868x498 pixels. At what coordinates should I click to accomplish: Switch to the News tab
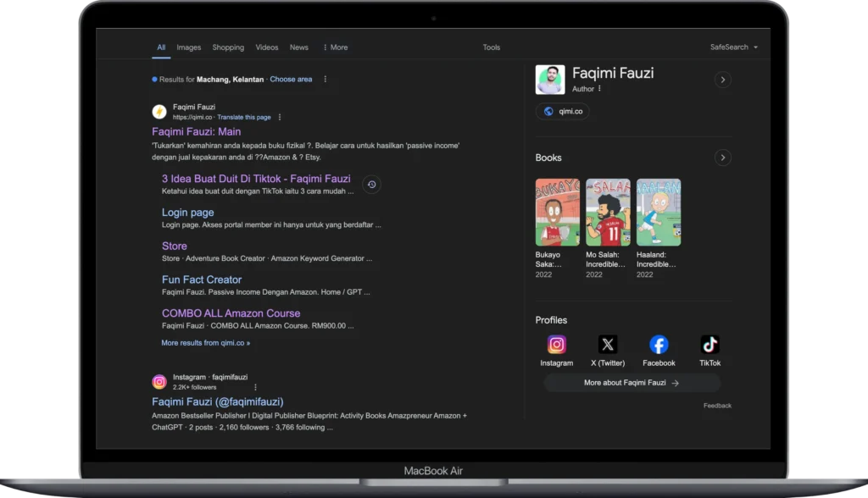click(x=299, y=47)
